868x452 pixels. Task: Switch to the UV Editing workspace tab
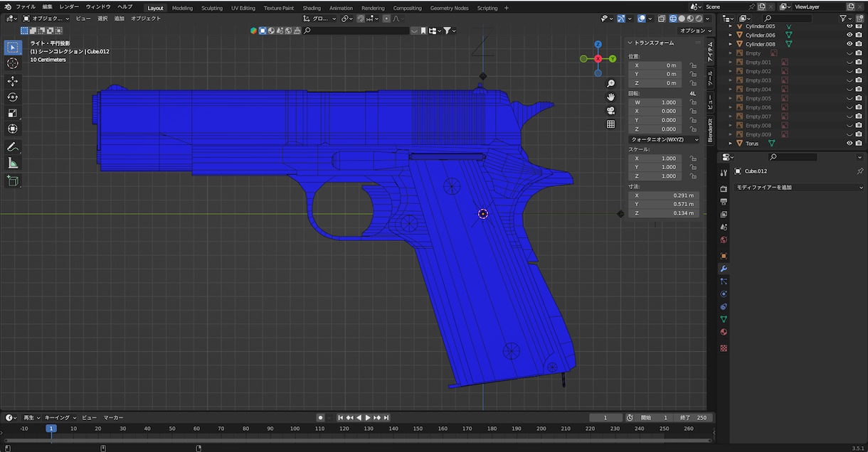(x=243, y=8)
